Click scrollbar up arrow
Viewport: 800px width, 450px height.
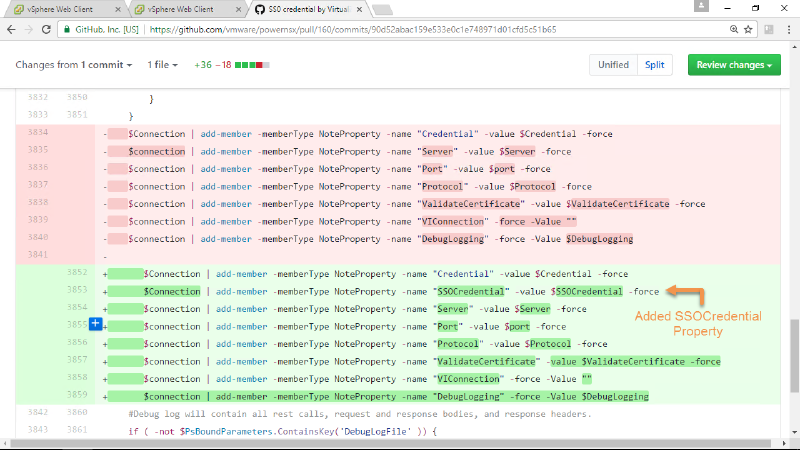click(x=795, y=47)
